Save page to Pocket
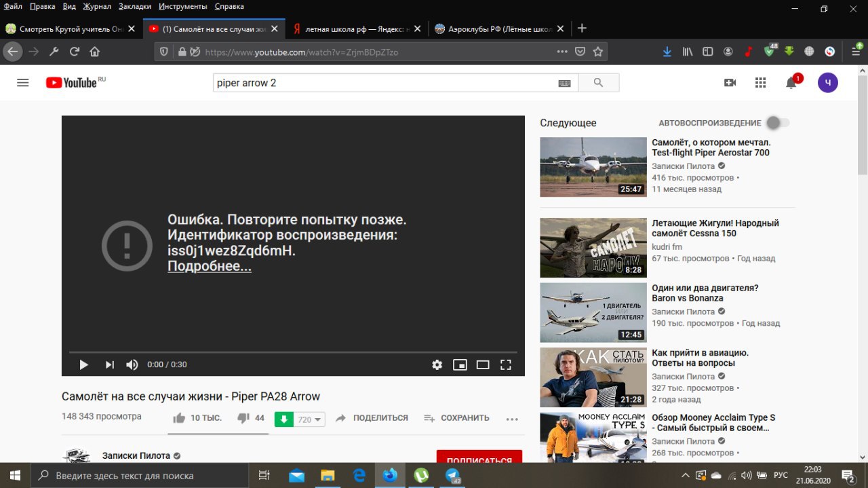Viewport: 868px width, 488px height. pyautogui.click(x=580, y=52)
